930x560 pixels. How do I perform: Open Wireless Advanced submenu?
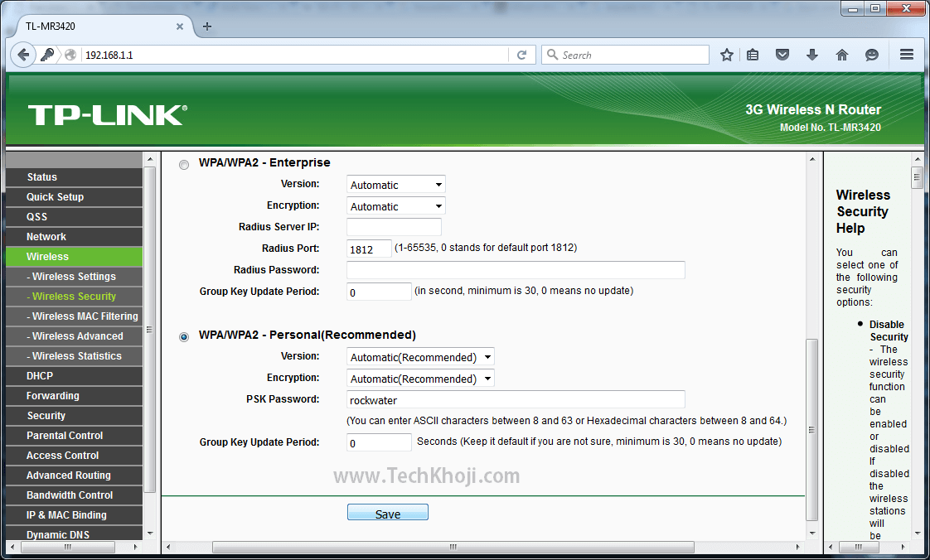(x=74, y=336)
